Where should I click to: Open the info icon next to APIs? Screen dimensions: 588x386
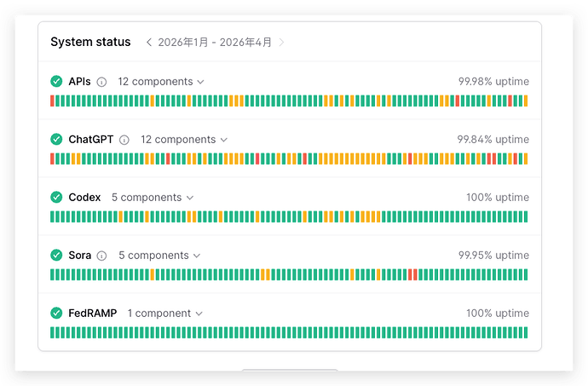pyautogui.click(x=101, y=82)
